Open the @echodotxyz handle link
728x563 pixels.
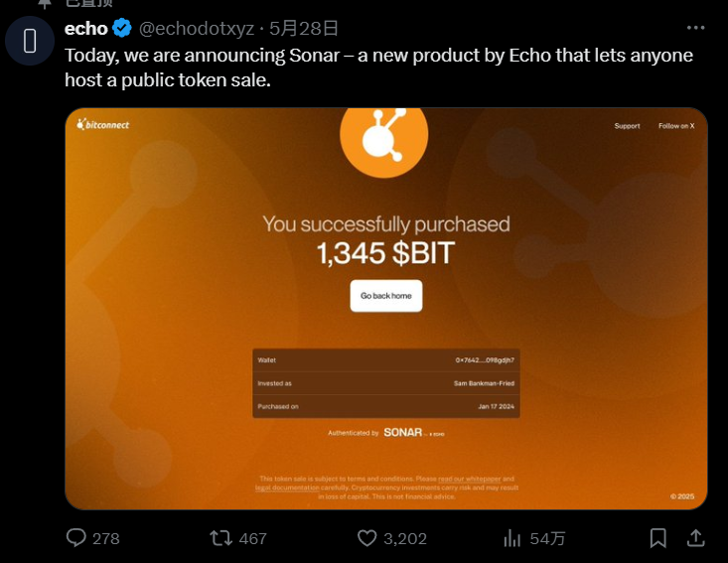196,28
